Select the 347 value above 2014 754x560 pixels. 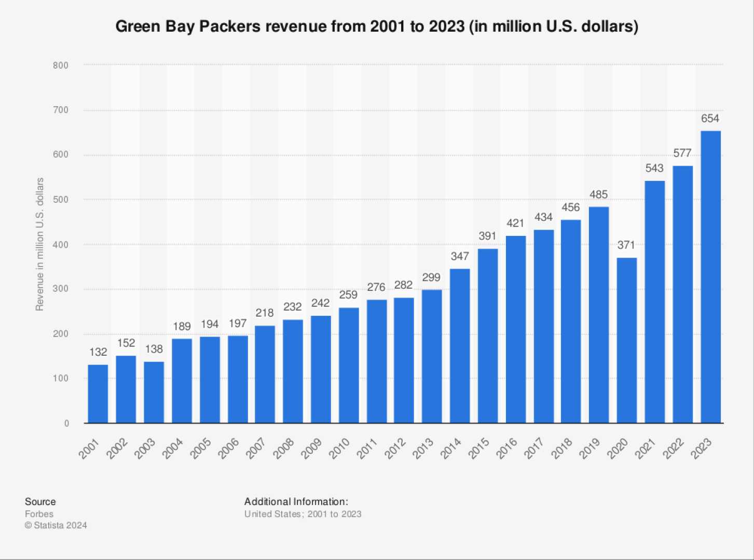pyautogui.click(x=460, y=256)
